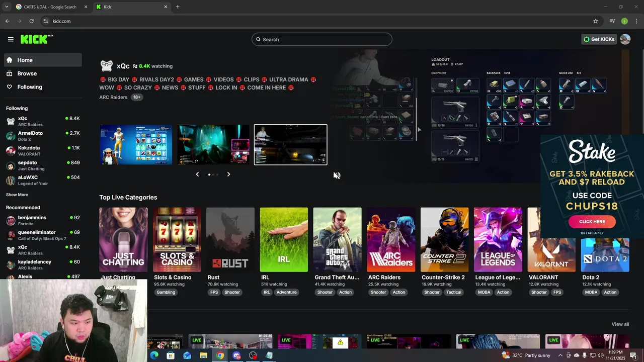Open a new browser tab
The image size is (644, 362).
point(178,7)
